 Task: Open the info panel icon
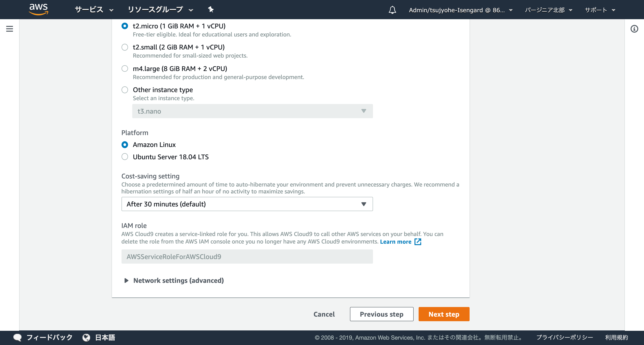pos(634,29)
